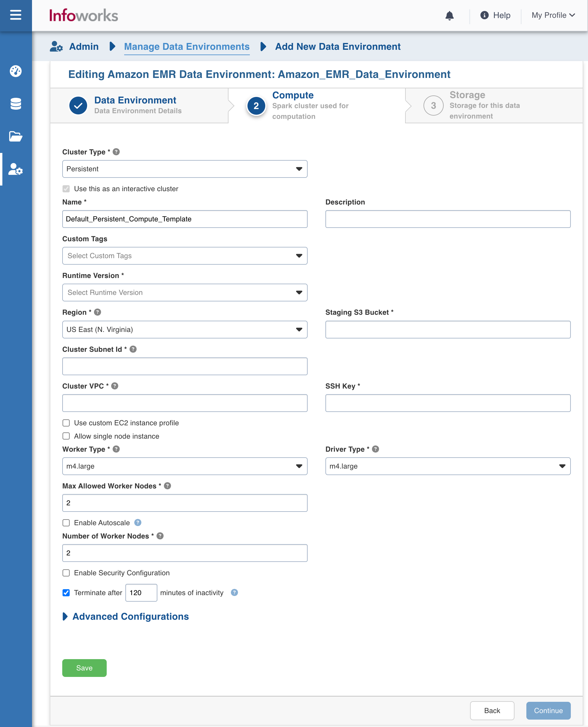This screenshot has height=727, width=588.
Task: Click the step 3 Storage circle
Action: 433,105
